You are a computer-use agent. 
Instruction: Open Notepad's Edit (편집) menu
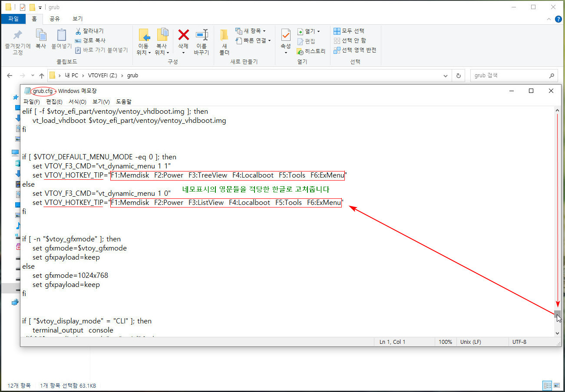tap(54, 102)
